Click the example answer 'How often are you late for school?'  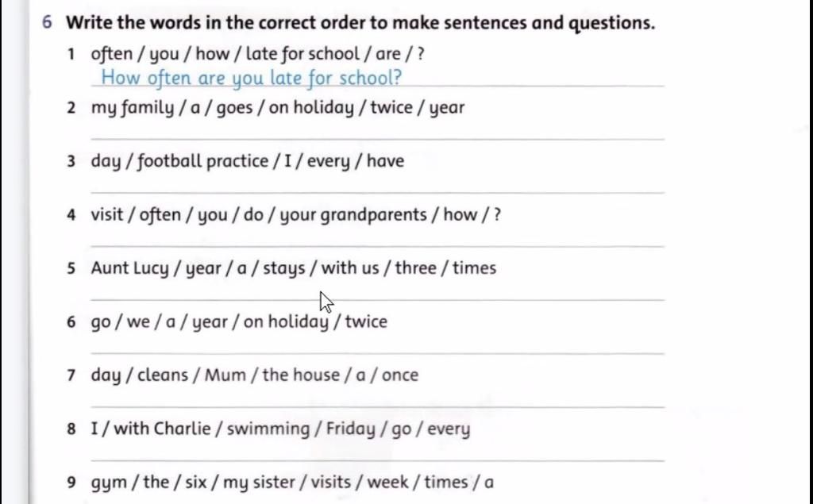tap(251, 78)
